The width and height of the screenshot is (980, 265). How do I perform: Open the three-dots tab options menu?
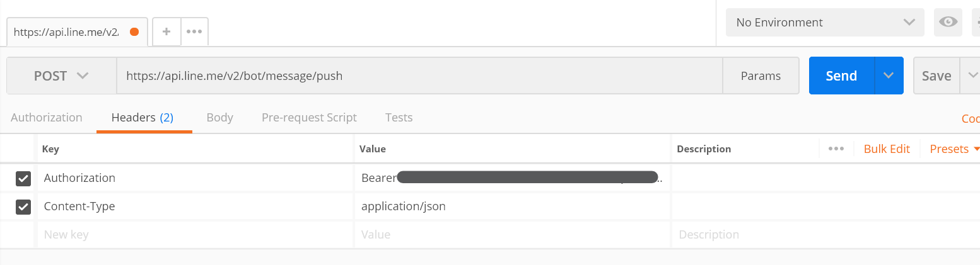(x=194, y=31)
